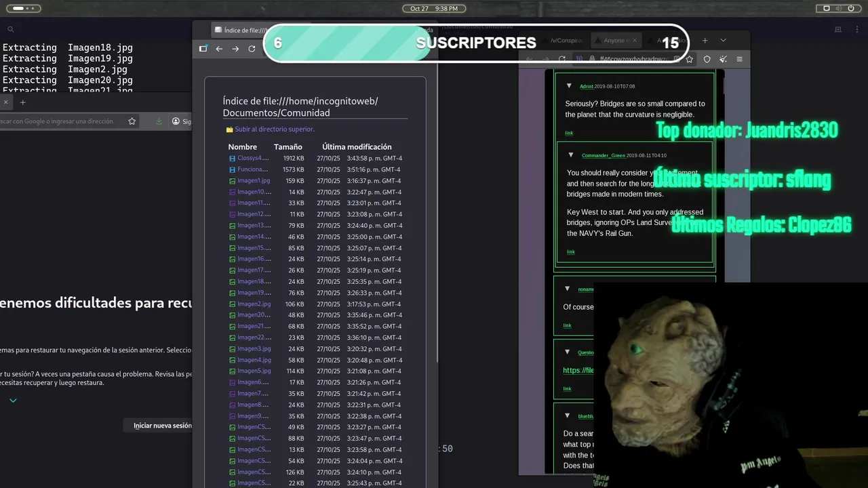Follow Subir al directorio superior link
The width and height of the screenshot is (868, 488).
click(275, 129)
